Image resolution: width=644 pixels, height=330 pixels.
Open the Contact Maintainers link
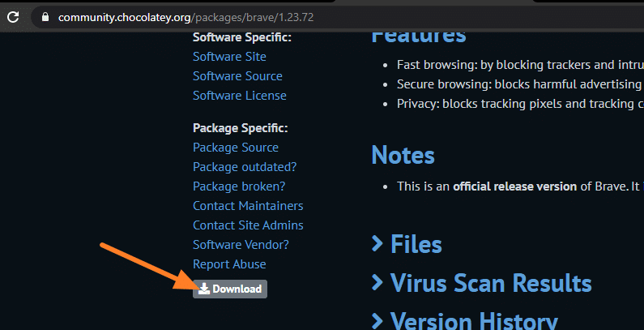248,206
